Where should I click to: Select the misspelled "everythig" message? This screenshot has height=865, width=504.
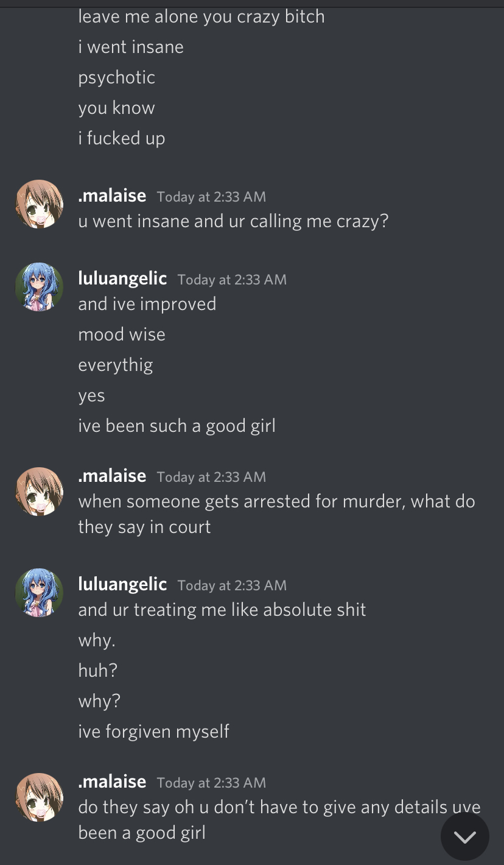[116, 365]
